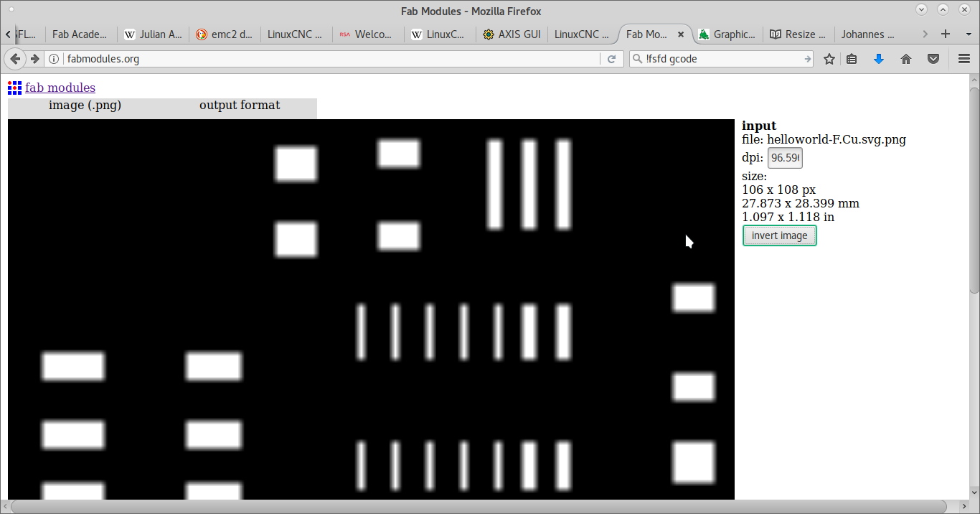Switch to the Welco... tab

click(368, 34)
